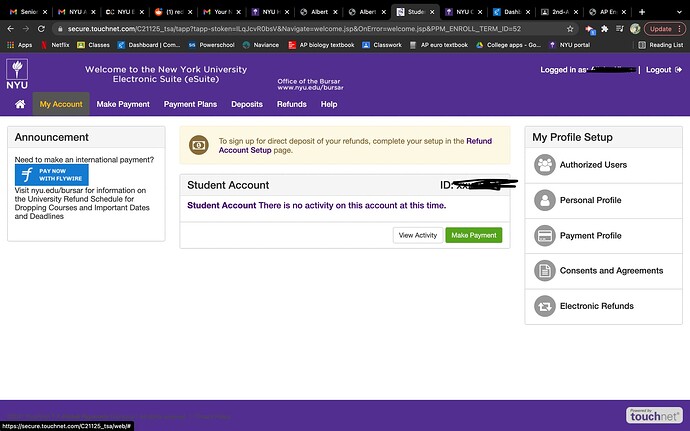Open the browser Extensions puzzle icon

click(605, 29)
